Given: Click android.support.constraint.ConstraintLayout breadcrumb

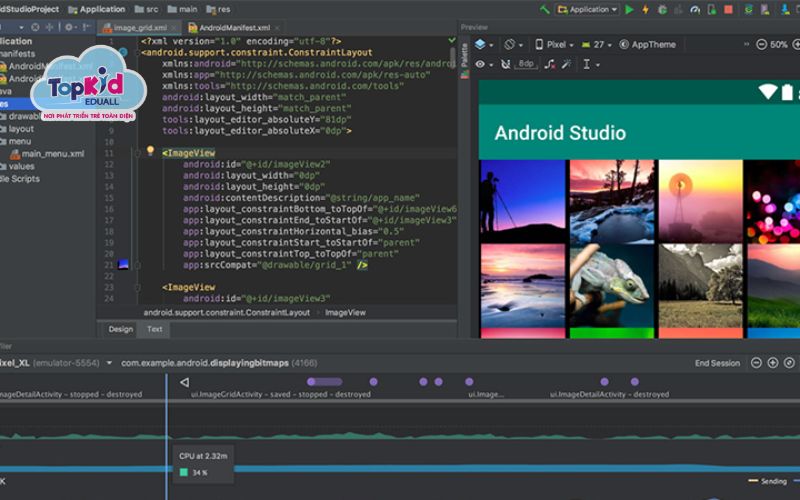Looking at the screenshot, I should 227,312.
